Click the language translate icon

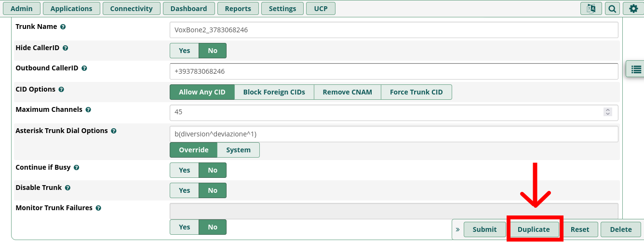tap(591, 9)
